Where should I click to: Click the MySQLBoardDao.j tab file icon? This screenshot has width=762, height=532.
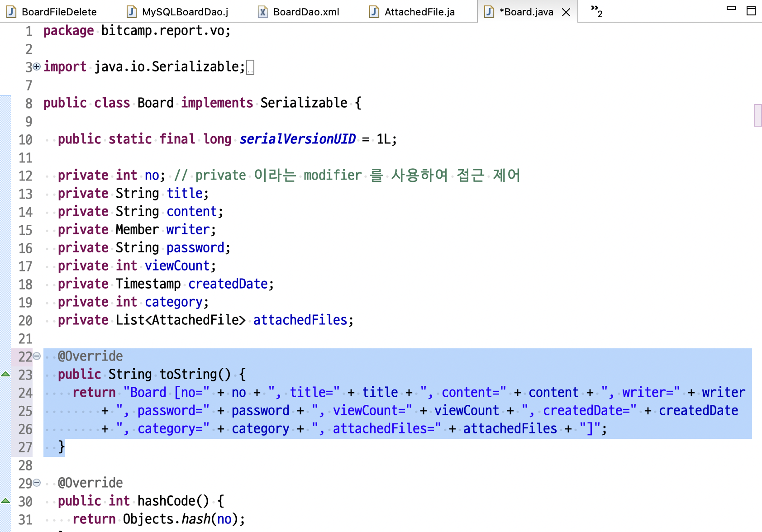click(132, 12)
